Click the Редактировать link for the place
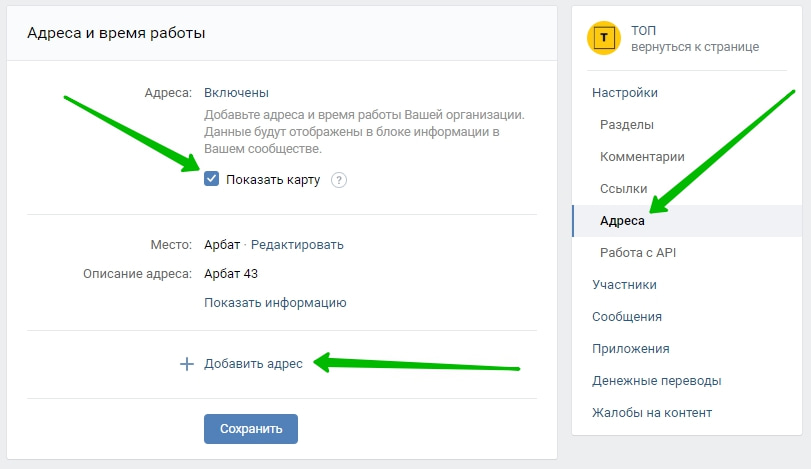 (x=297, y=244)
